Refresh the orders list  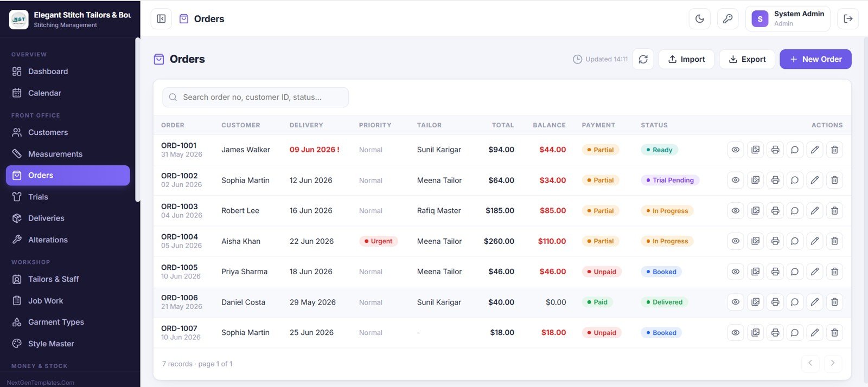[643, 59]
